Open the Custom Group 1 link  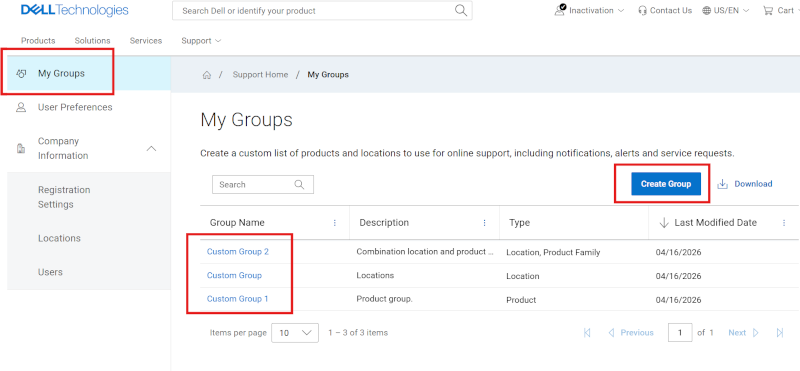[237, 299]
